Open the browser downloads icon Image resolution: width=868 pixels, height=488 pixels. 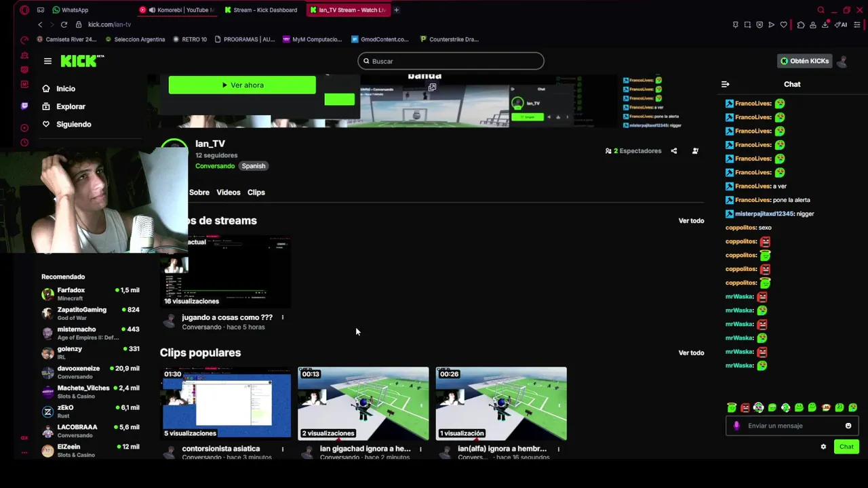coord(825,25)
